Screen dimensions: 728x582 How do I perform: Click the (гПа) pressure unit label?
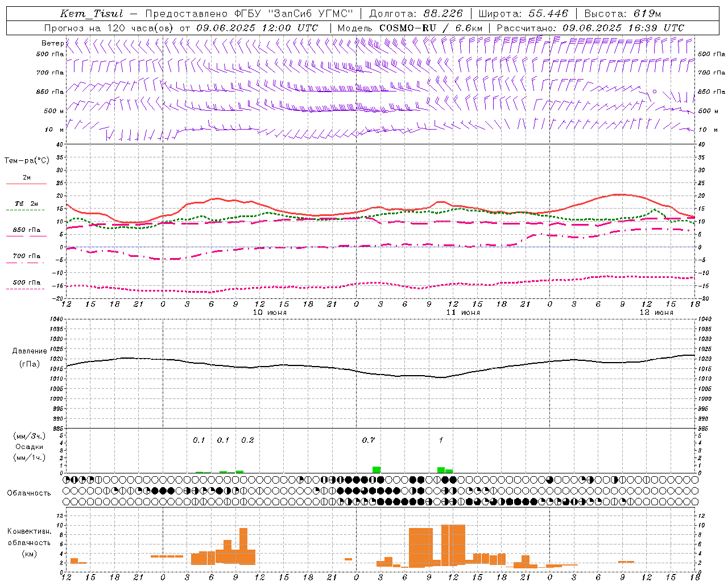coord(29,364)
